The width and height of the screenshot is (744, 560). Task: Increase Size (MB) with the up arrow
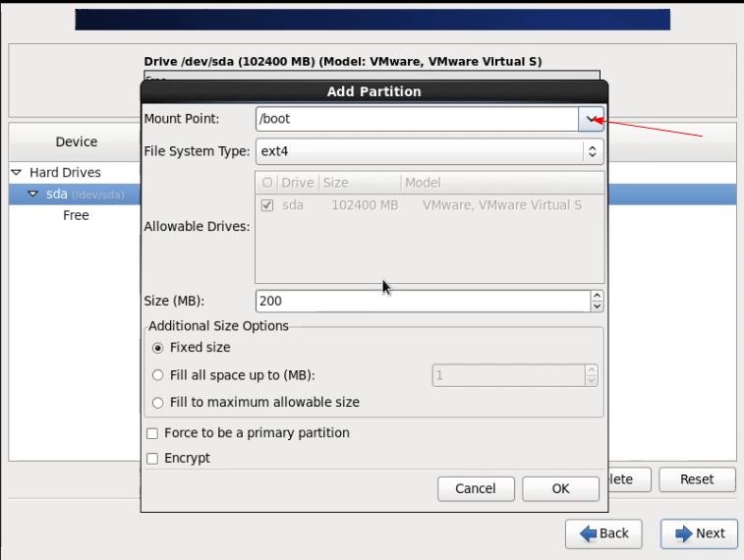tap(597, 296)
